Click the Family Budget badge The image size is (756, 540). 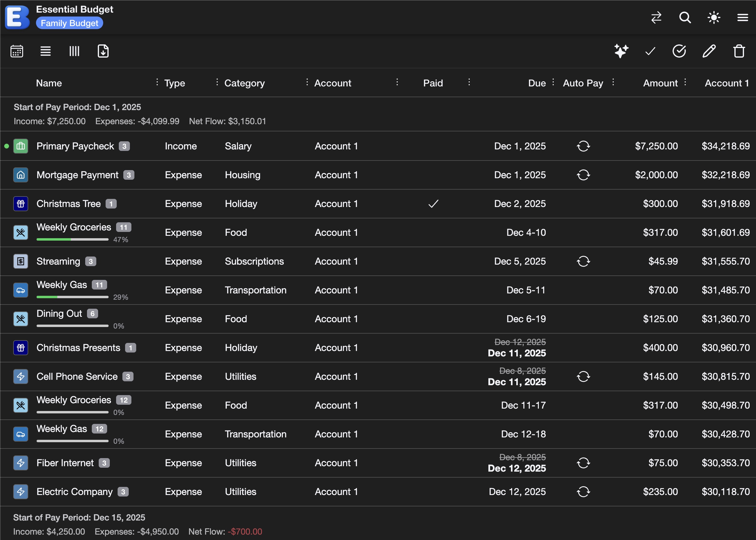pos(70,23)
